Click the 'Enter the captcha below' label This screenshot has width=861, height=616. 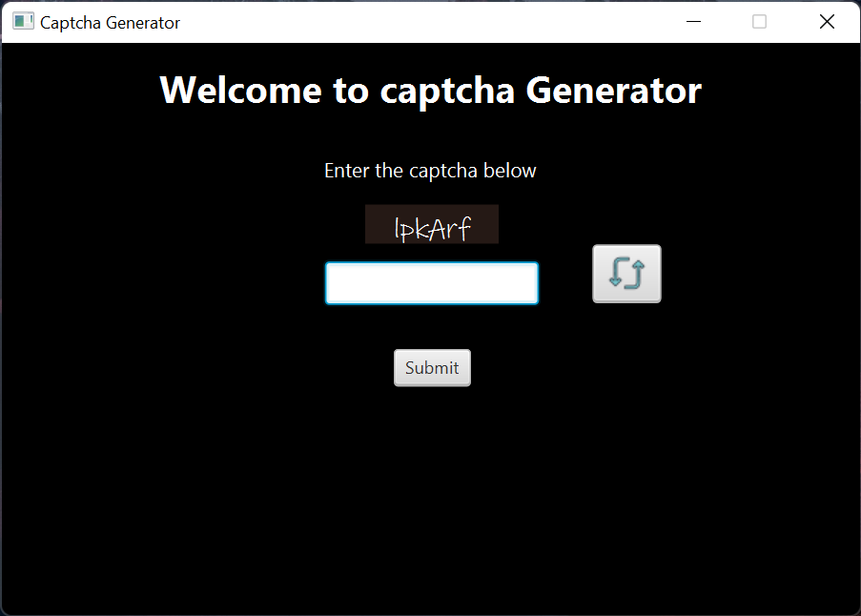tap(431, 170)
